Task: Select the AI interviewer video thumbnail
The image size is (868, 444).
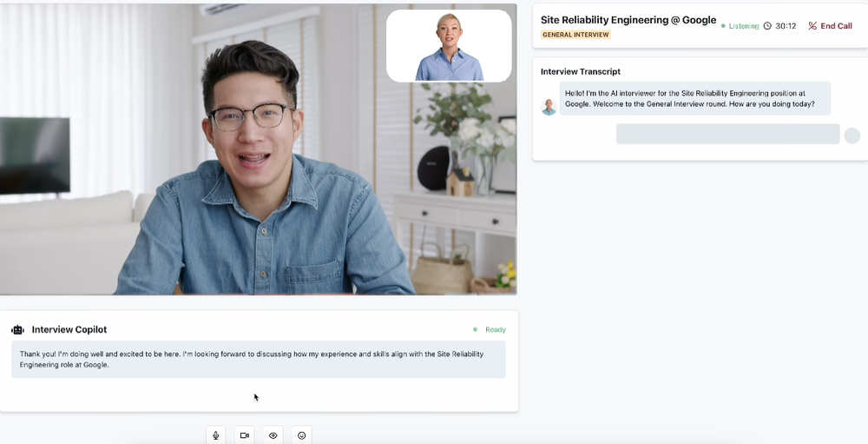Action: coord(449,45)
